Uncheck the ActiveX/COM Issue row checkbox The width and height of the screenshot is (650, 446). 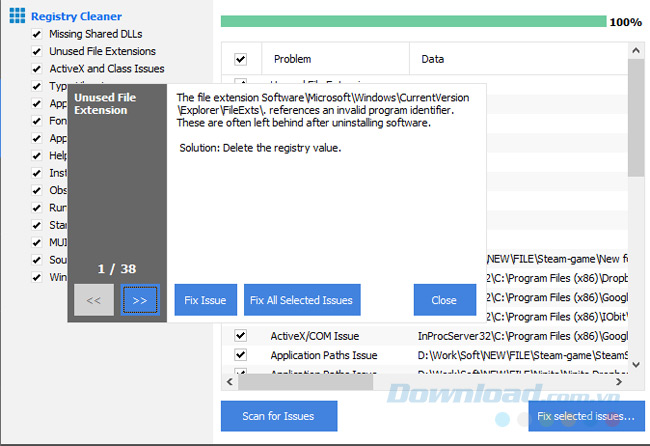tap(240, 335)
